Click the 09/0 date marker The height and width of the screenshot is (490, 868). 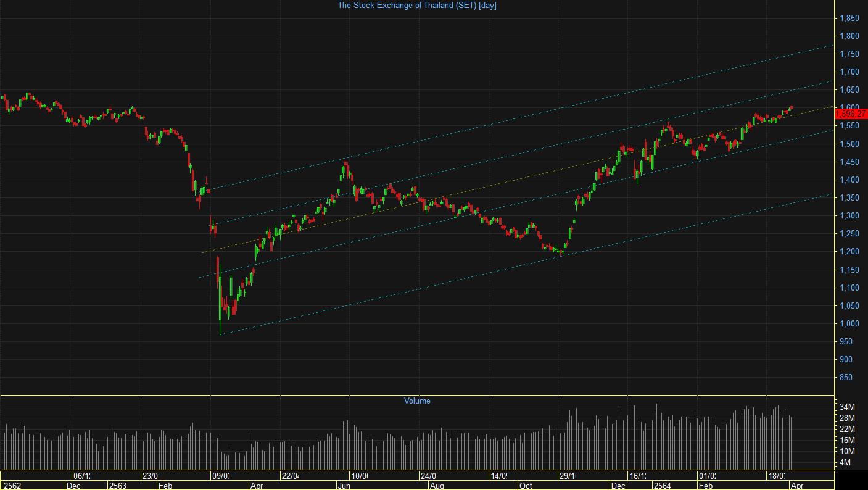point(220,476)
